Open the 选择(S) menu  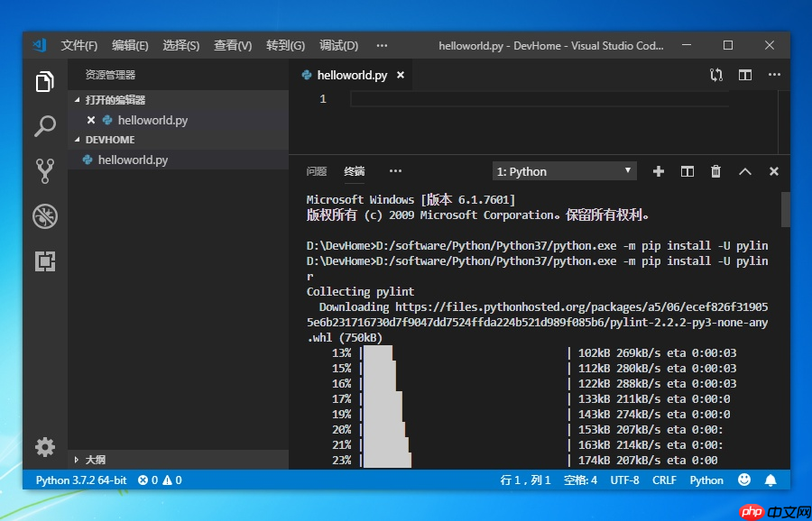tap(180, 46)
